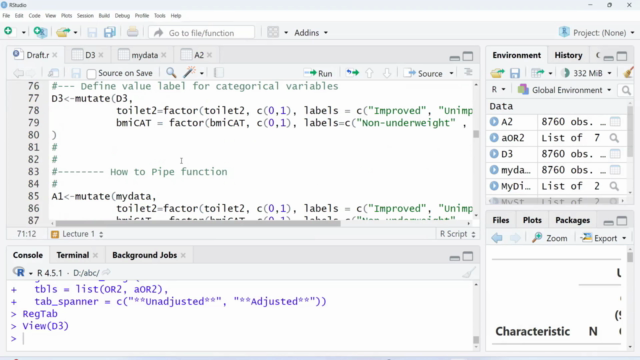Open A2 data table viewer icon
Screen dimensions: 640x360
[x=615, y=122]
